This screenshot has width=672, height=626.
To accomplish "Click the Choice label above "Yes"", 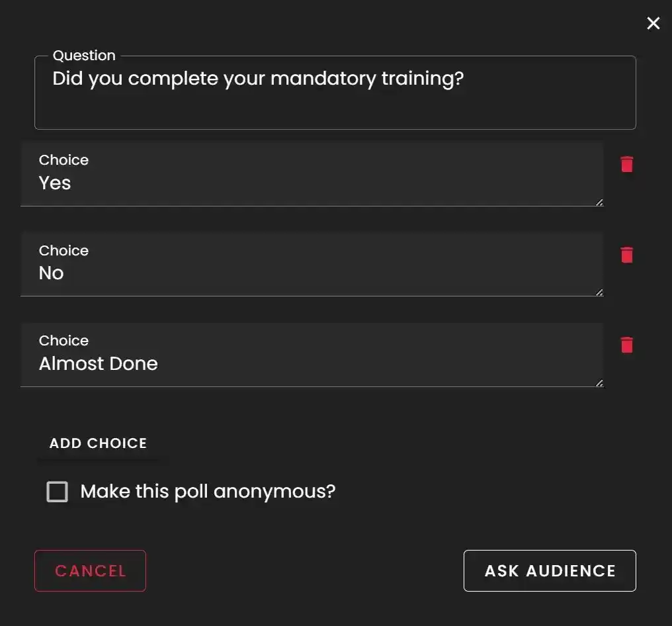I will (63, 159).
